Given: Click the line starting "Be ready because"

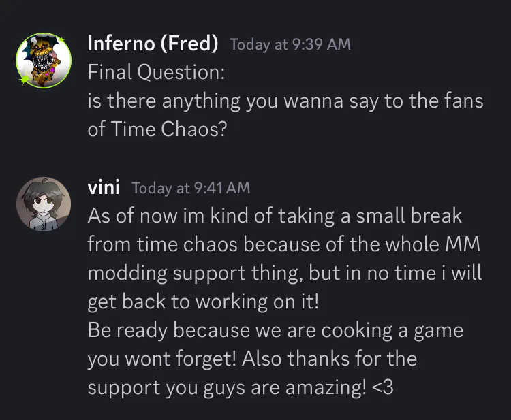Looking at the screenshot, I should tap(275, 330).
